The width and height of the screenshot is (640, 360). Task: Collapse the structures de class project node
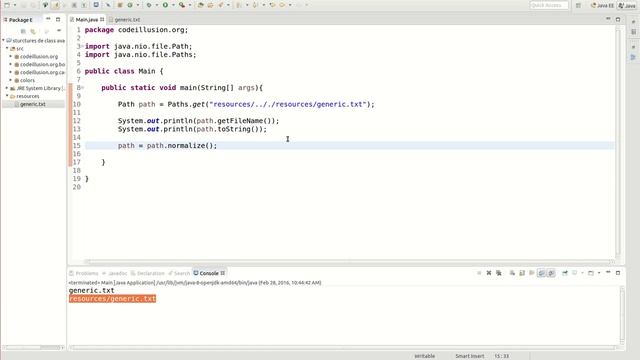[4, 40]
